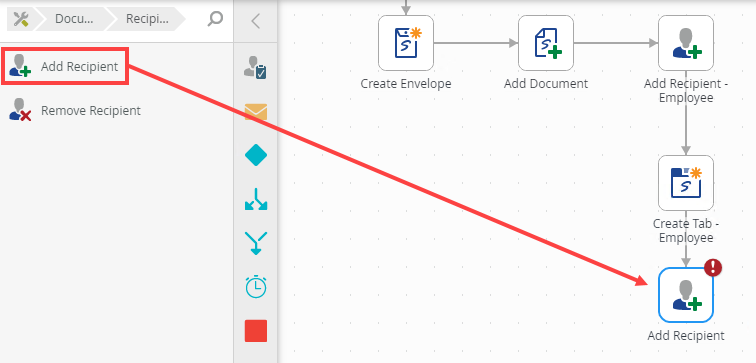Click the Remove Recipient toolbox label
Screen dimensions: 756x363
[x=91, y=110]
